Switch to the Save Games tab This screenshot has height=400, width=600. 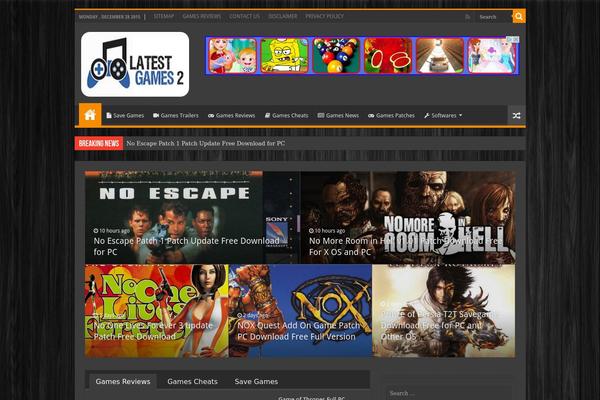(x=256, y=381)
